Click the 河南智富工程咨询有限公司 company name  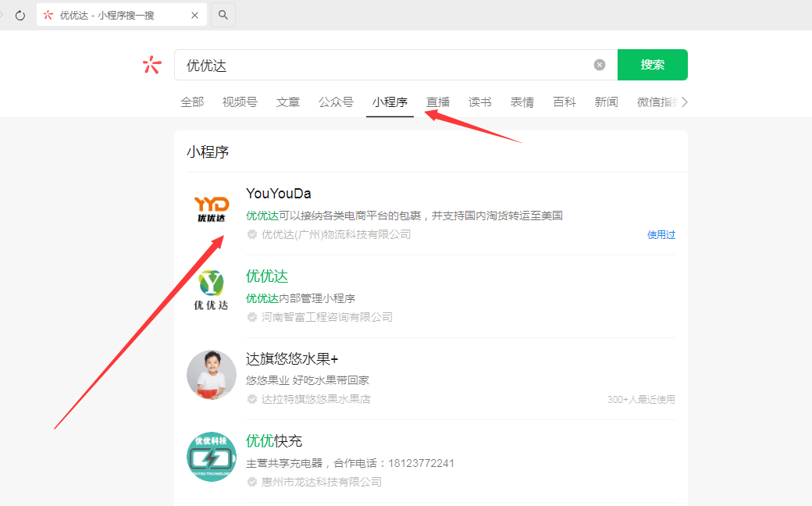(327, 317)
